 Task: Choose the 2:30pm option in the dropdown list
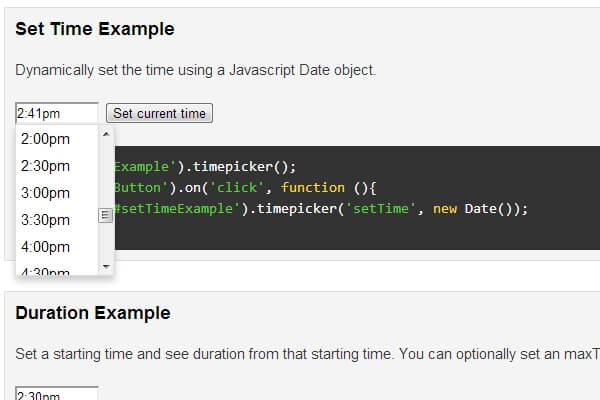pyautogui.click(x=46, y=166)
